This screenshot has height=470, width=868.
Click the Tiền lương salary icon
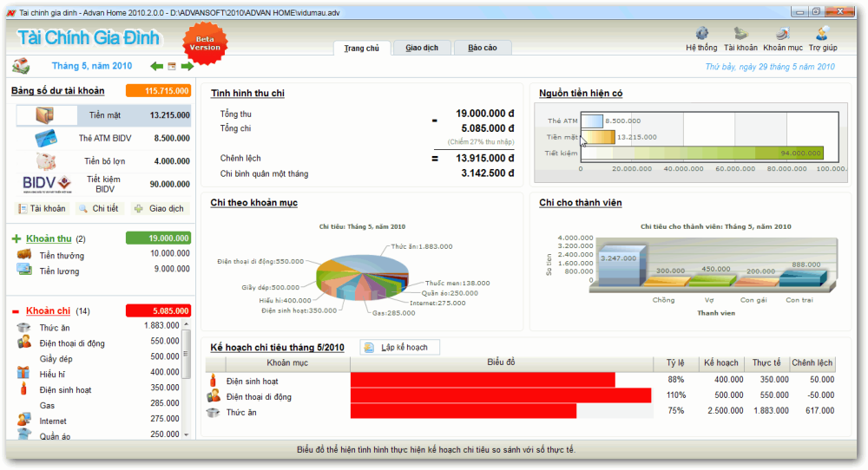click(x=23, y=270)
